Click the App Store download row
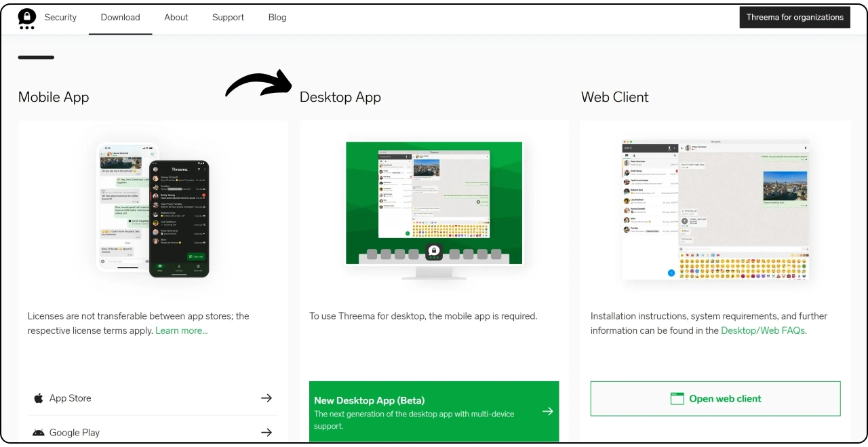Viewport: 868px width, 447px height. click(153, 398)
